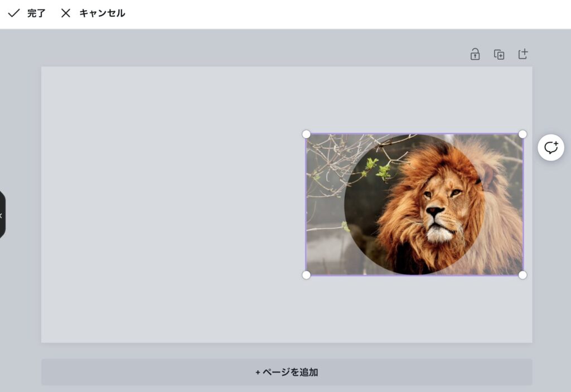Click the duplicate page icon
The width and height of the screenshot is (571, 392).
499,54
